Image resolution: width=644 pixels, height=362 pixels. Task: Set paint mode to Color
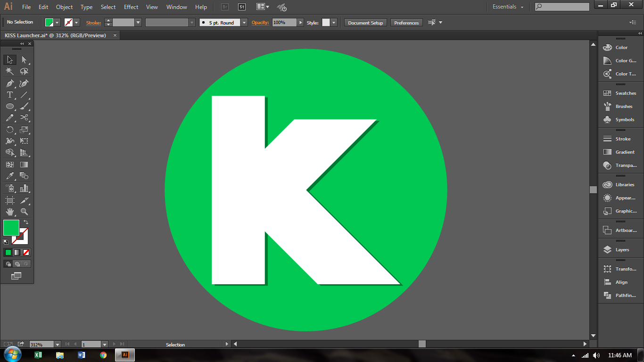(8, 252)
